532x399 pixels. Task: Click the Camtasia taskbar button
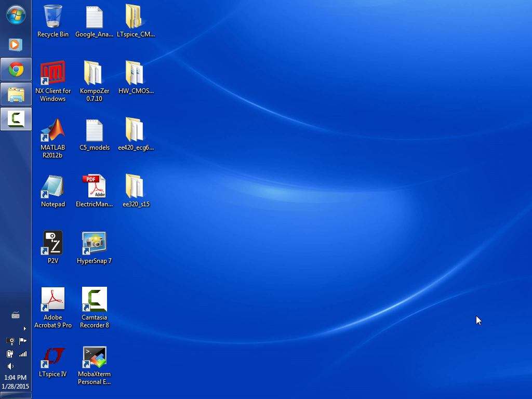click(x=16, y=119)
